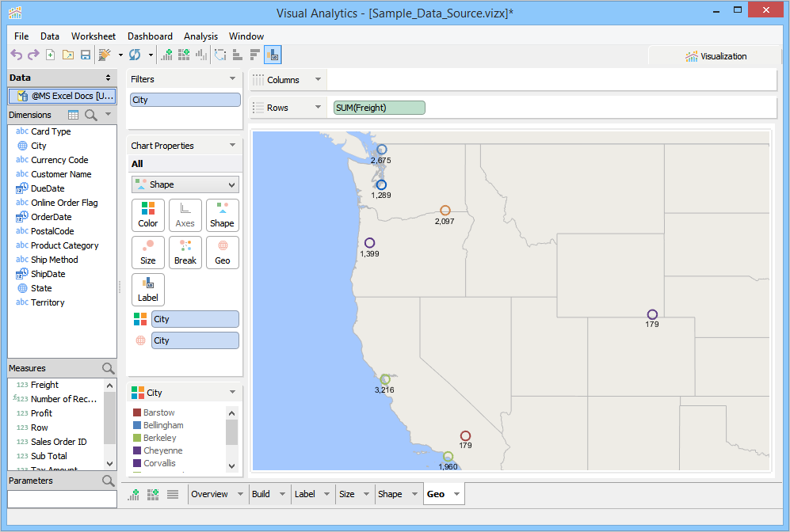Click the Color chart property button
Screen dimensions: 790x532
148,215
